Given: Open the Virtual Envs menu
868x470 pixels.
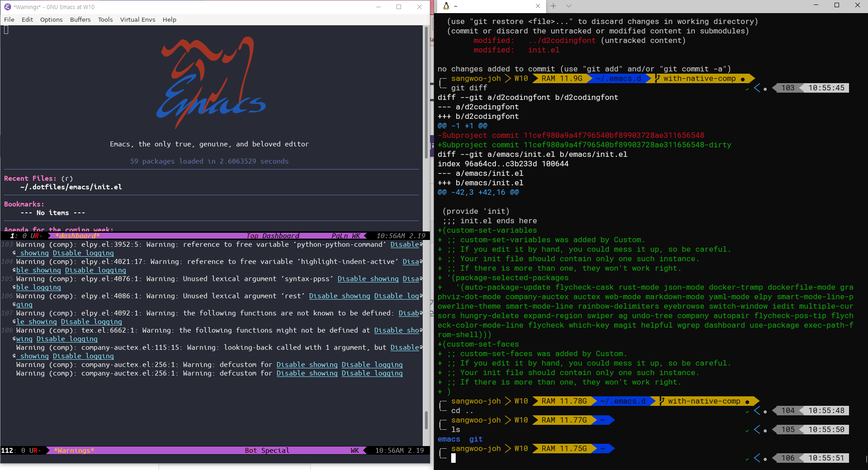Looking at the screenshot, I should tap(137, 19).
